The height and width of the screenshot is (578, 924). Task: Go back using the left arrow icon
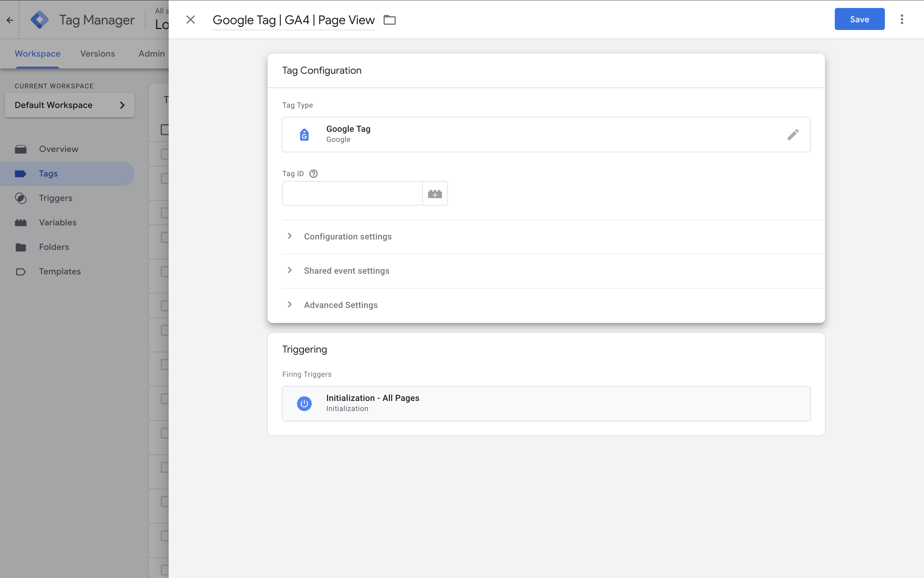click(9, 20)
